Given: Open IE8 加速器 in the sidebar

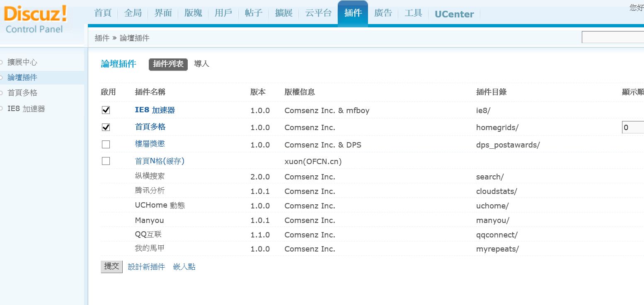Looking at the screenshot, I should (x=26, y=109).
